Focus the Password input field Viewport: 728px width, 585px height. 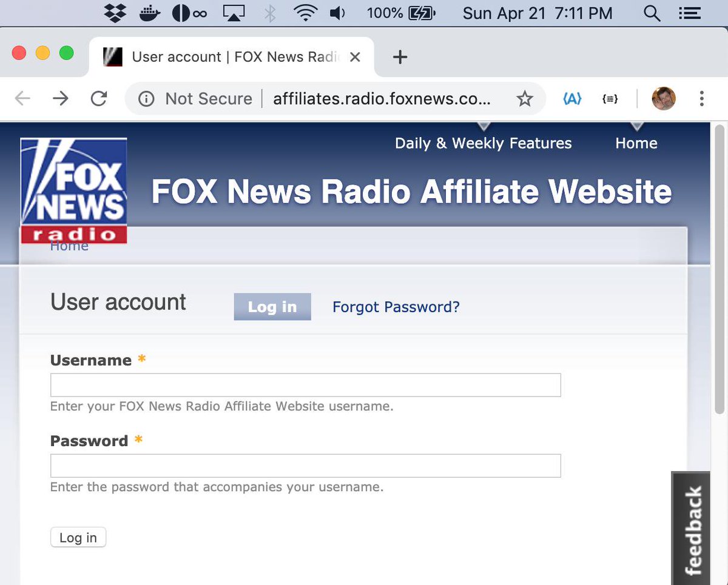click(x=306, y=466)
